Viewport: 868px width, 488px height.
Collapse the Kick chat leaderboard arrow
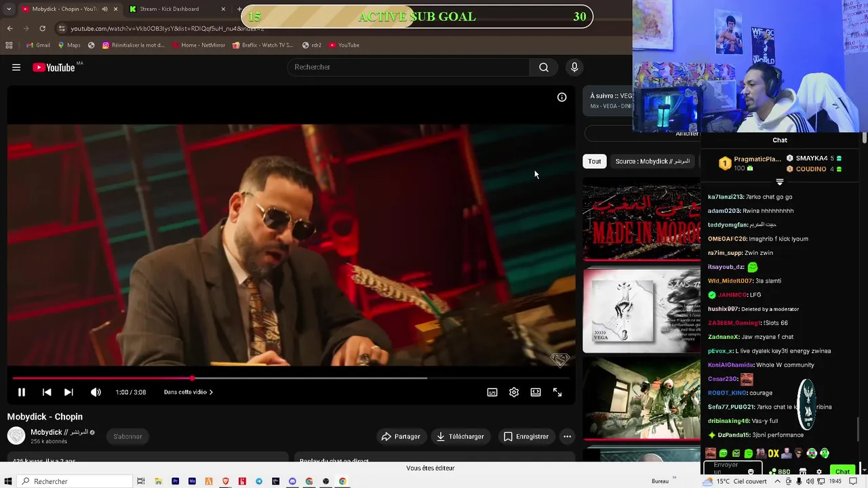(779, 182)
